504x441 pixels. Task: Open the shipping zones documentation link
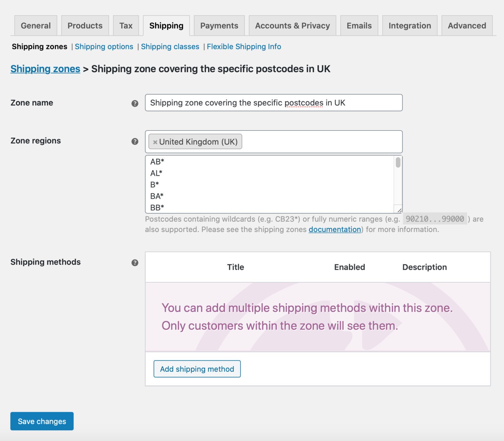click(x=334, y=229)
